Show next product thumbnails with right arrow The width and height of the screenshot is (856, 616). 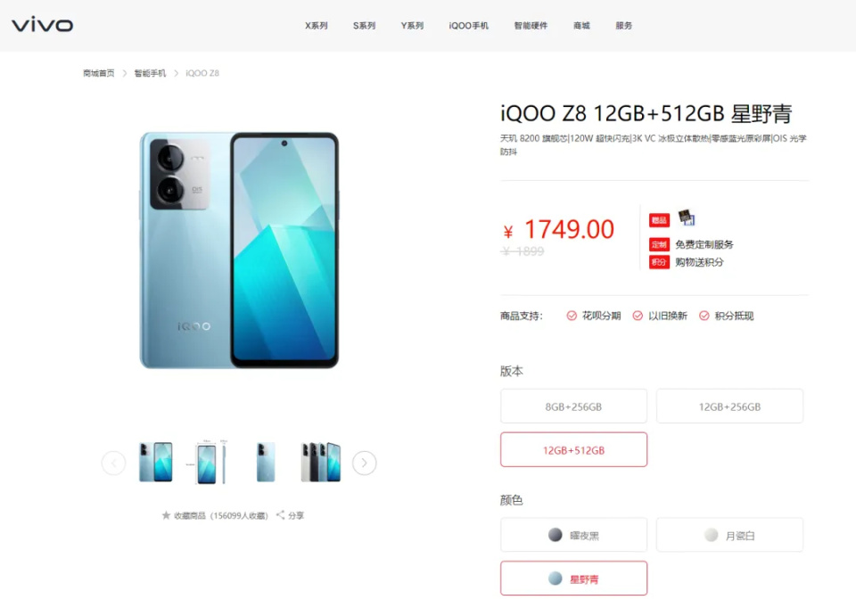364,464
